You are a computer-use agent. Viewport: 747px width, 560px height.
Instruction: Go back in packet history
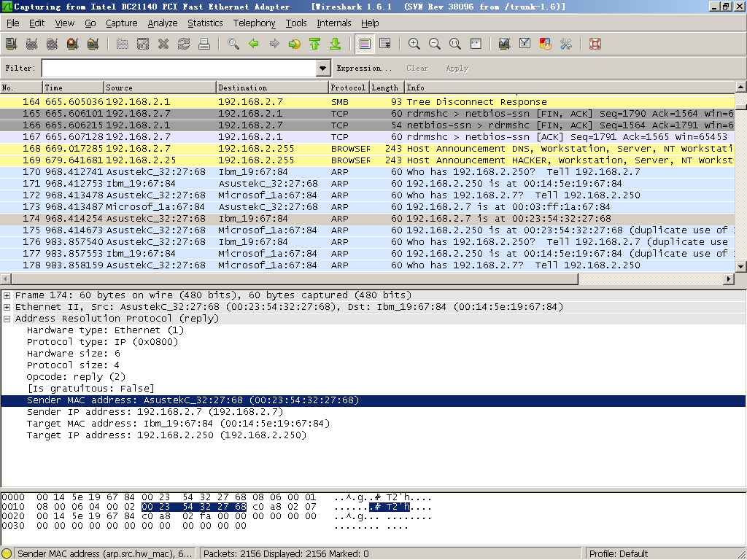[254, 44]
